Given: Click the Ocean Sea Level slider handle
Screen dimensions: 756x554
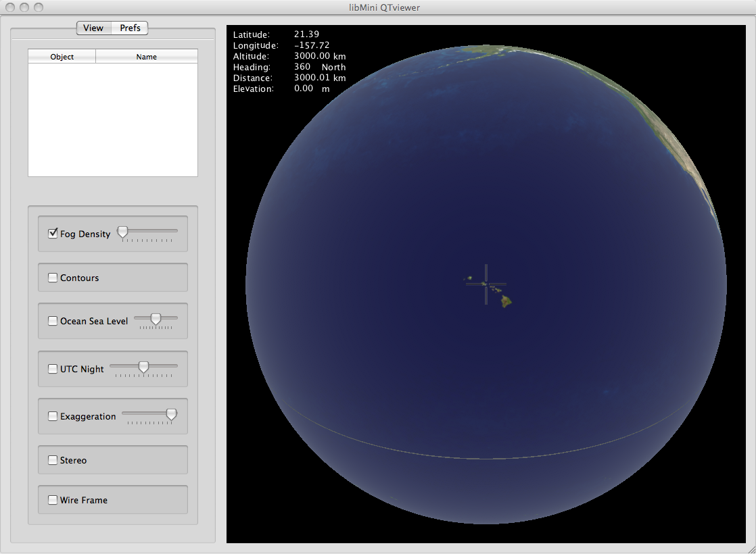Looking at the screenshot, I should (x=156, y=319).
